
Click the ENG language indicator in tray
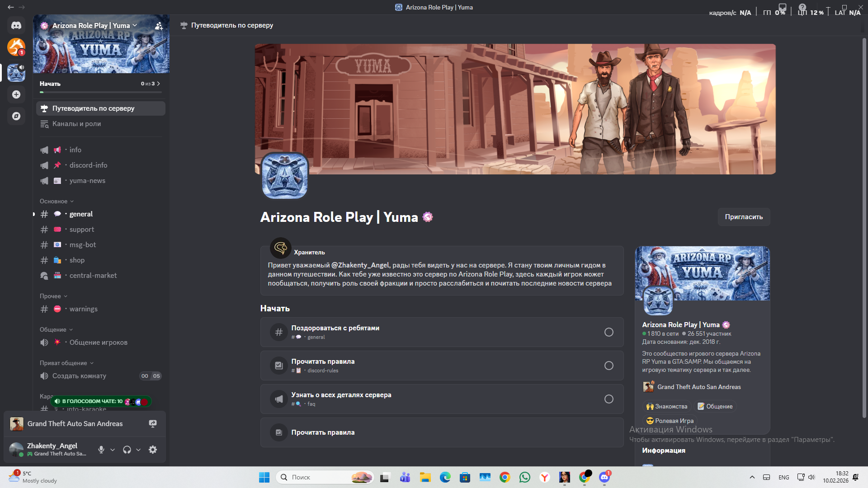click(x=784, y=477)
